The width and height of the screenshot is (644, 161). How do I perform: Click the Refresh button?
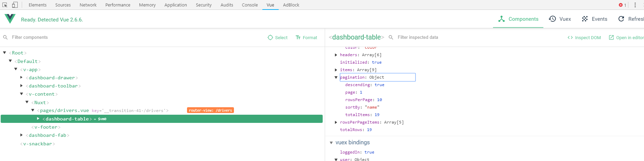[x=631, y=19]
